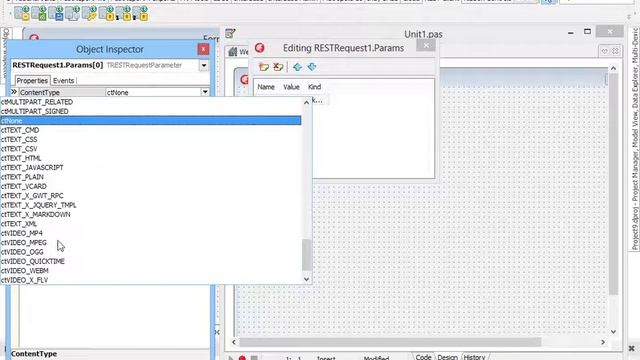Select ctMULTIPART_RELATED from the list
Screen dimensions: 640x360
[151, 102]
